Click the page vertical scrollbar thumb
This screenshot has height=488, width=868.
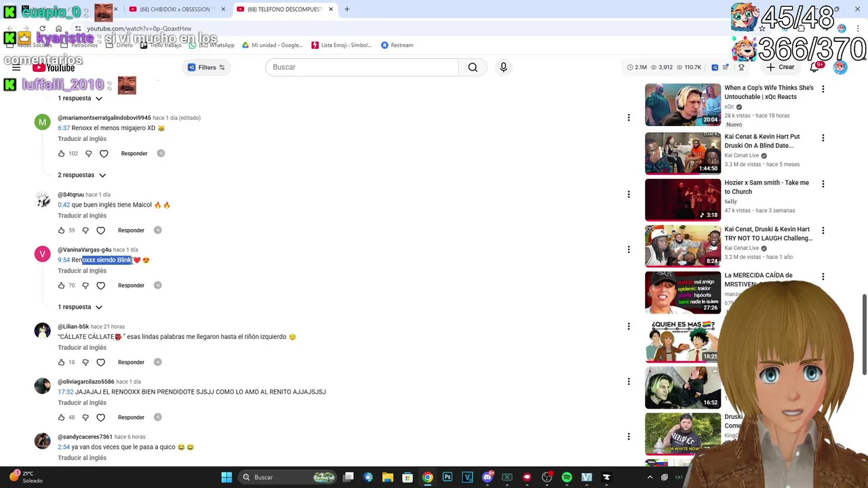pyautogui.click(x=864, y=334)
